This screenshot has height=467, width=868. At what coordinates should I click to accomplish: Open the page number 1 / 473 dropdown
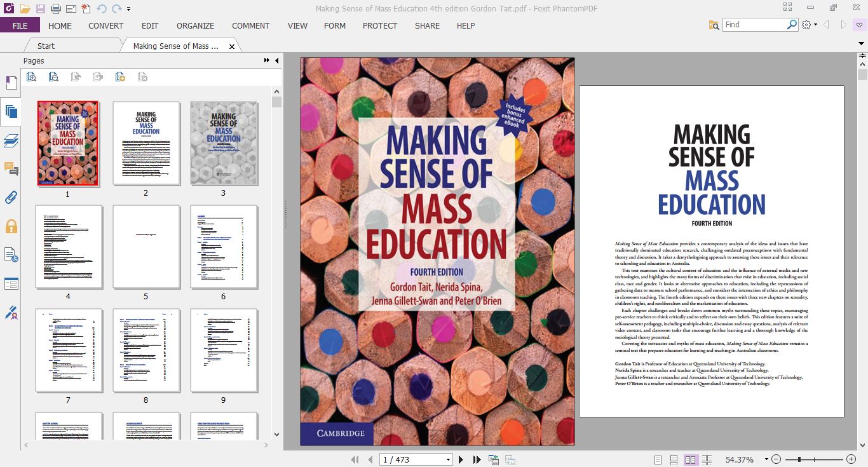click(x=448, y=459)
